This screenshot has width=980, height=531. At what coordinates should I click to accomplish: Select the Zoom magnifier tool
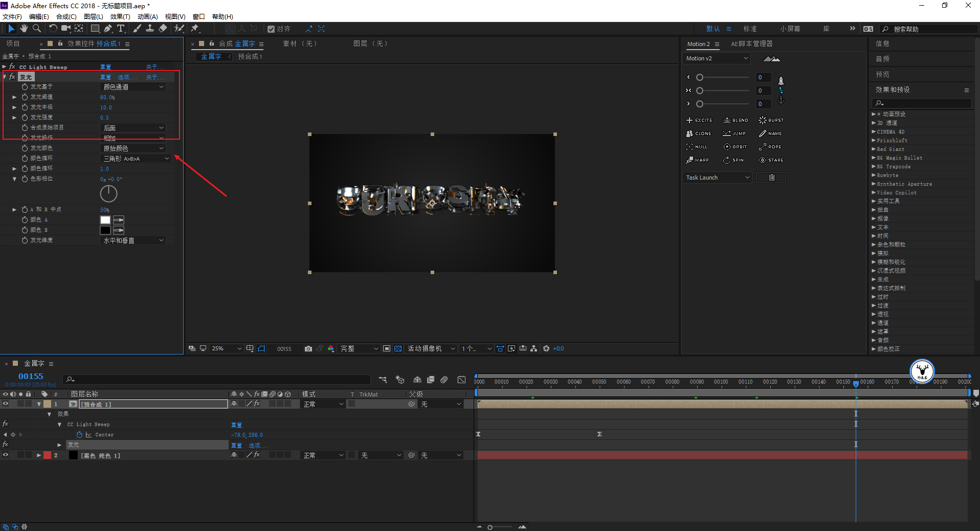point(37,29)
